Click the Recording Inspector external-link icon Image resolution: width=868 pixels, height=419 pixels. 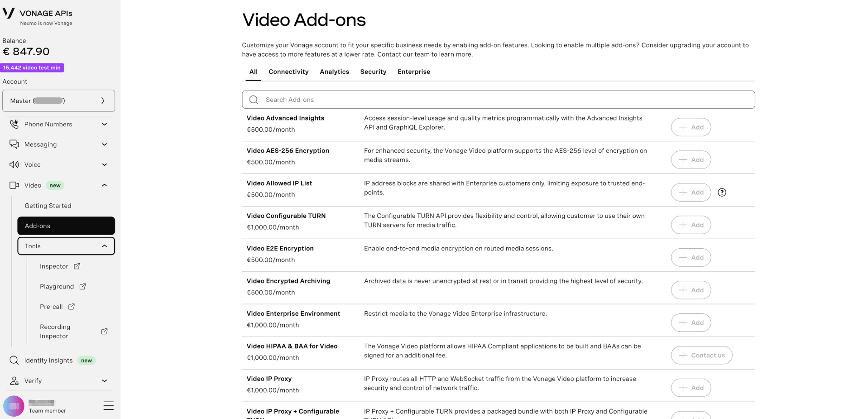104,331
